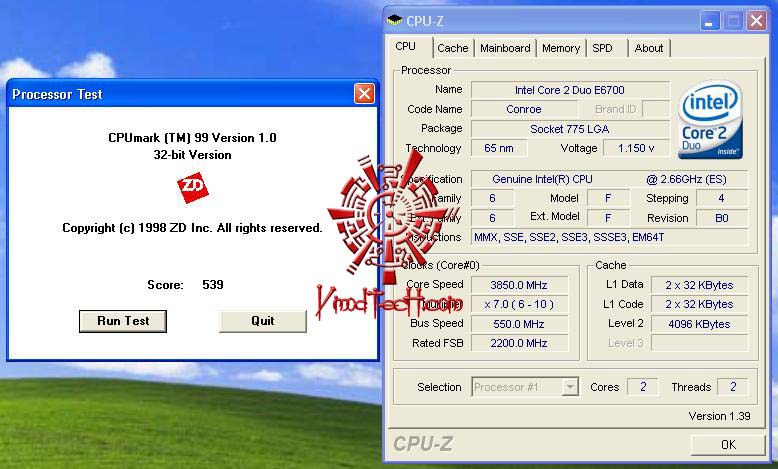Screen dimensions: 778x469
Task: Click the Specification field Genuine Intel(R) CPU
Action: [609, 179]
